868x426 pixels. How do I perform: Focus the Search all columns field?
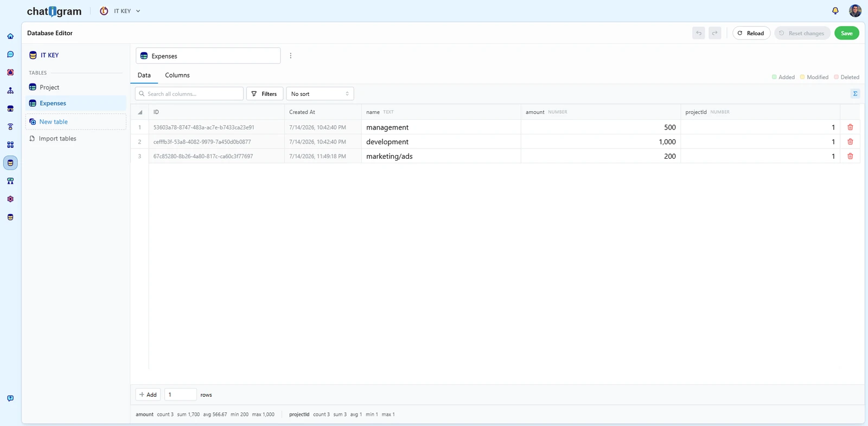189,94
